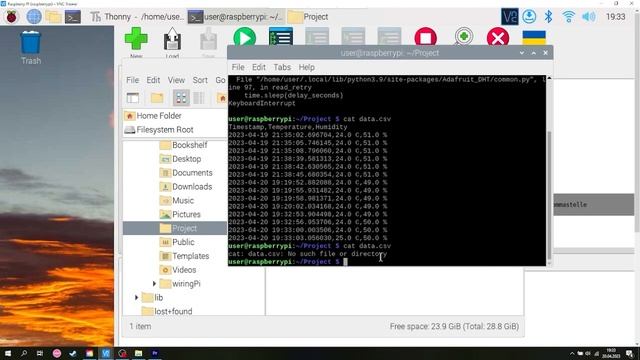Run the script with Thonny's green play button

(244, 38)
